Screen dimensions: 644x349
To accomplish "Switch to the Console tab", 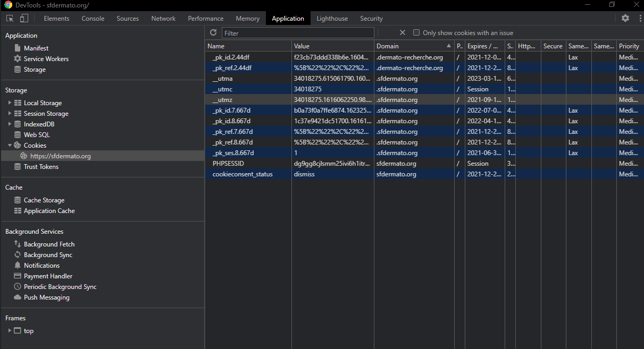I will [93, 18].
